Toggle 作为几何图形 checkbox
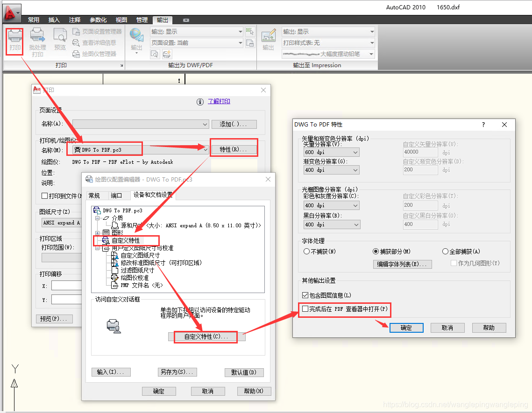This screenshot has height=413, width=532. click(x=454, y=263)
